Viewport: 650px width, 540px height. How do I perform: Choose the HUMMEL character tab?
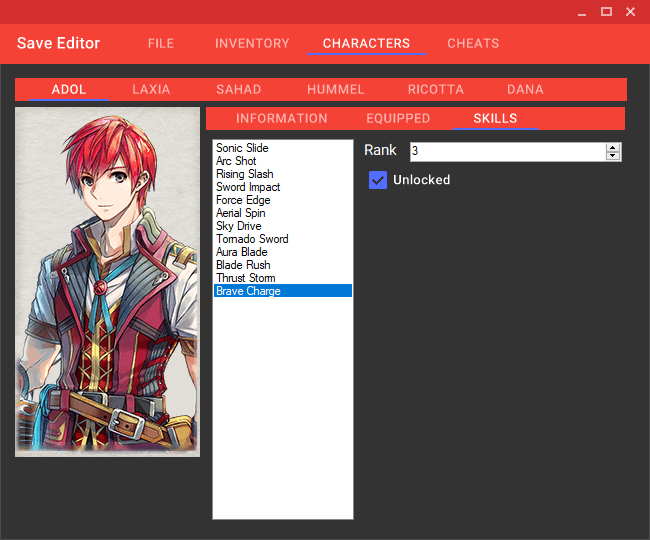[x=336, y=90]
